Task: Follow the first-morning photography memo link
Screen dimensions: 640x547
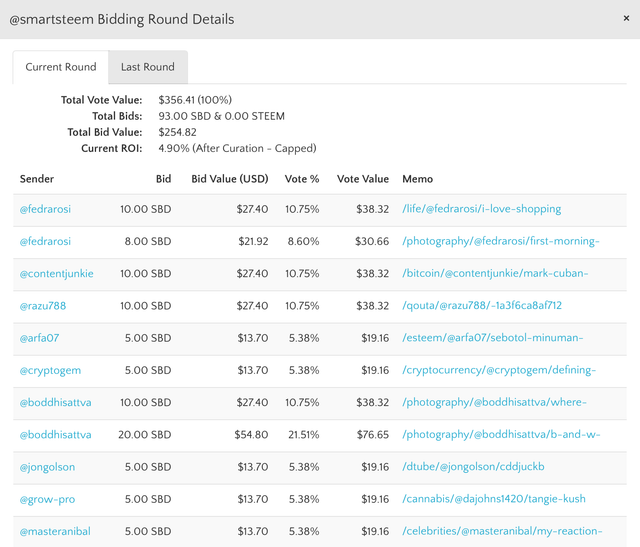Action: pos(501,242)
